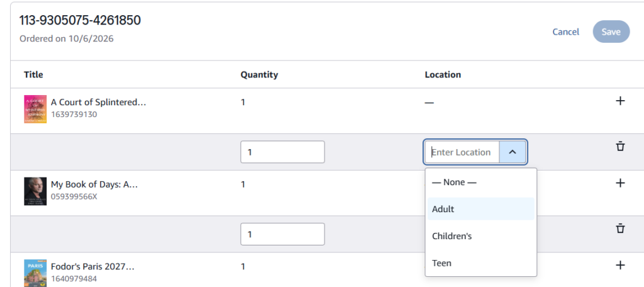Open the A Court of Splintered cover thumbnail

coord(35,109)
